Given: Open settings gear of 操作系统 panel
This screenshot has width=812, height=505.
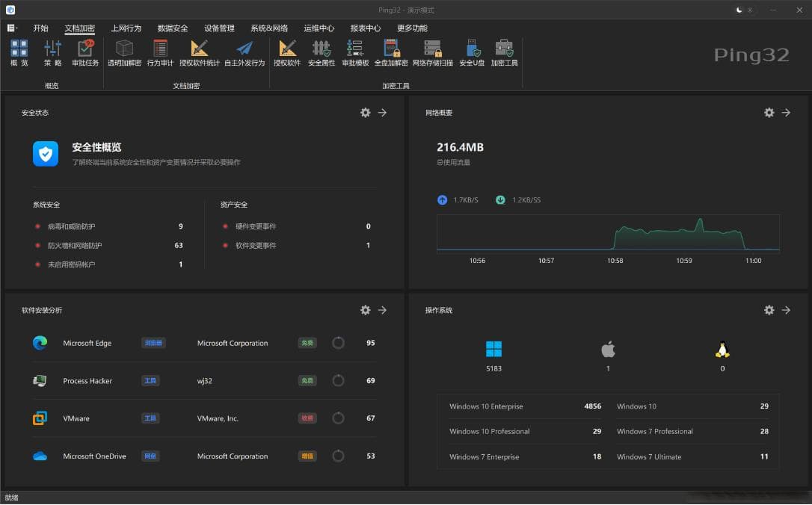Looking at the screenshot, I should click(769, 310).
